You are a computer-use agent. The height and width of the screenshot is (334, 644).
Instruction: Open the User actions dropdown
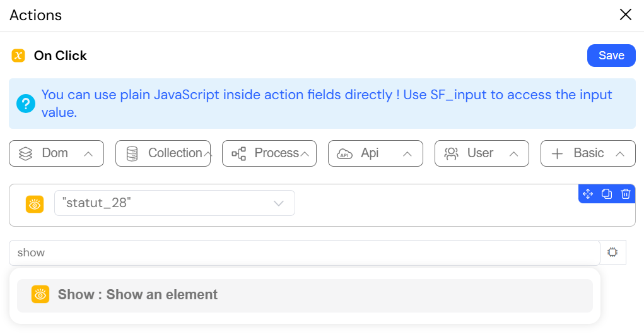pos(482,153)
